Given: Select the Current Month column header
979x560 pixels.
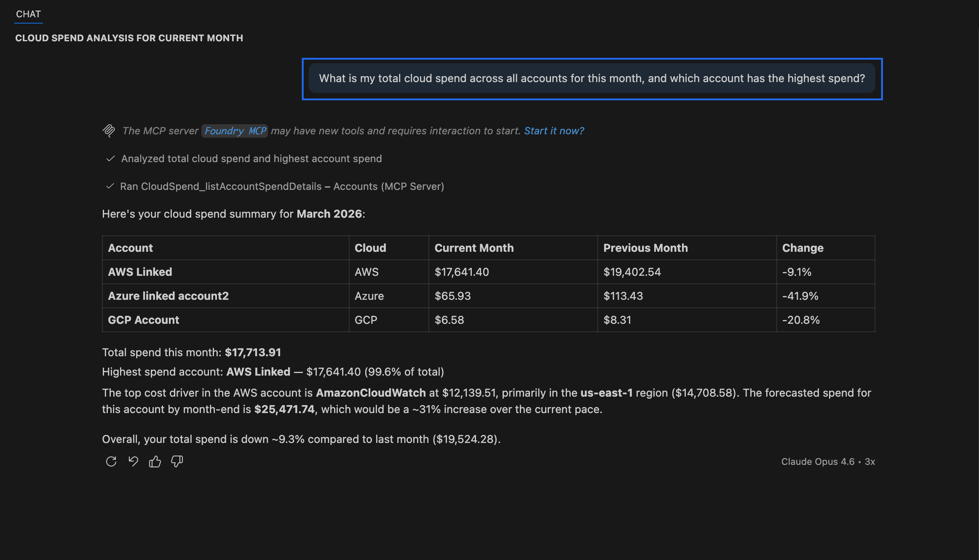Looking at the screenshot, I should click(x=474, y=248).
